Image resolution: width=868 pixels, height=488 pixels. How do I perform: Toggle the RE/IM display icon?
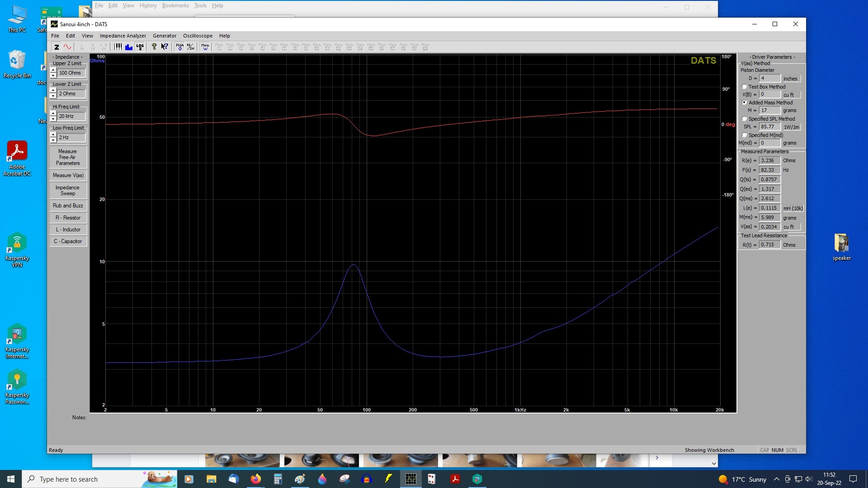(191, 47)
